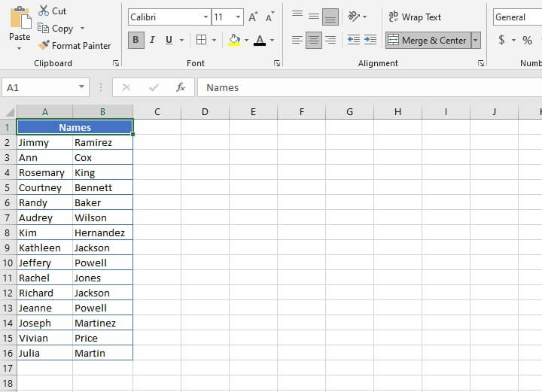Open the Calibri font name dropdown
Screen dimensions: 542x392
[x=206, y=17]
